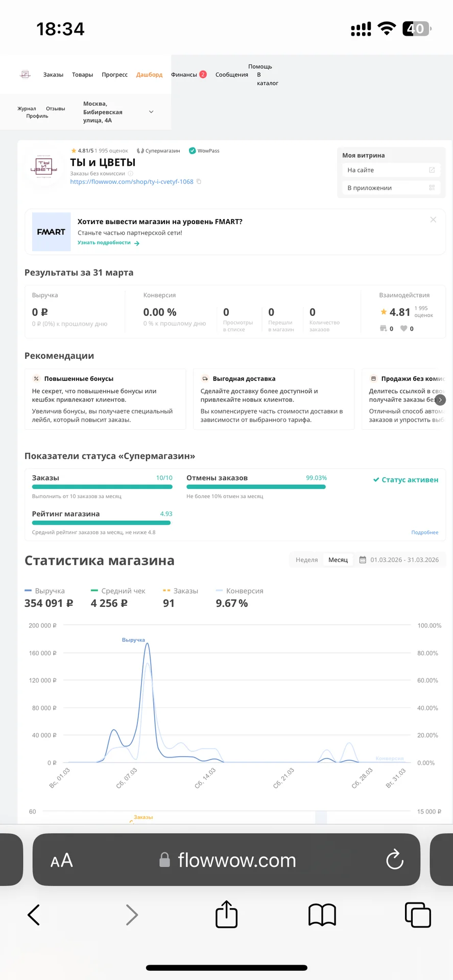This screenshot has width=453, height=980.
Task: Click the red Финансы notification badge
Action: click(203, 74)
